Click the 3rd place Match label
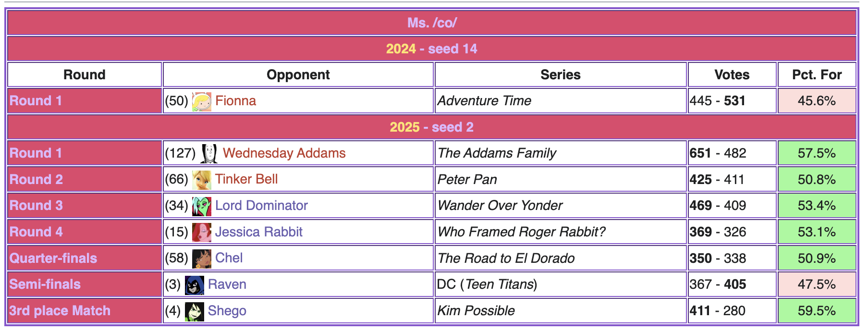868x332 pixels. (60, 311)
